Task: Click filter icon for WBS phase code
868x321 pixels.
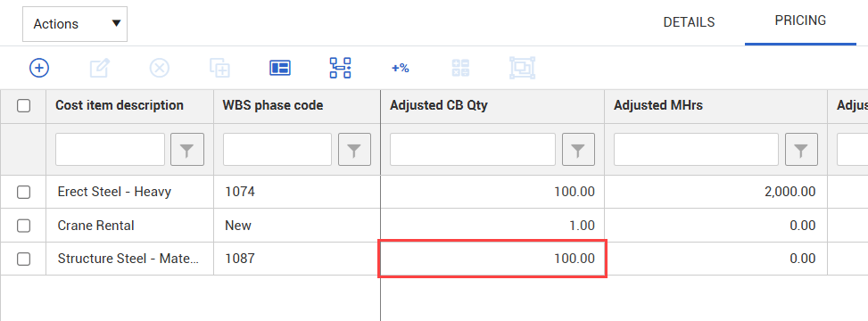Action: pos(354,150)
